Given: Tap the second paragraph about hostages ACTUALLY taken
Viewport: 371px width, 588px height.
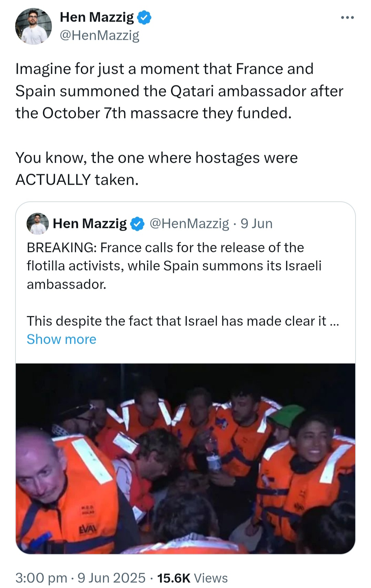Looking at the screenshot, I should (157, 169).
